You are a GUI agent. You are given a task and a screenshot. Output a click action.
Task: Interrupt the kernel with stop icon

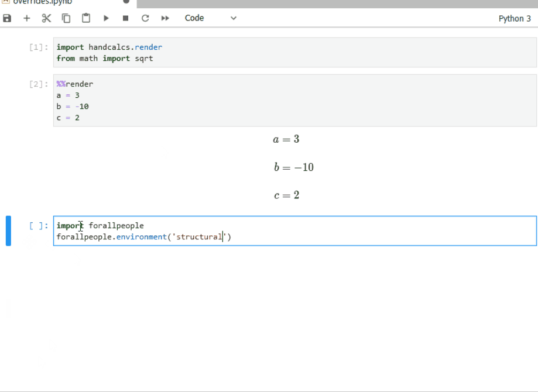point(126,18)
